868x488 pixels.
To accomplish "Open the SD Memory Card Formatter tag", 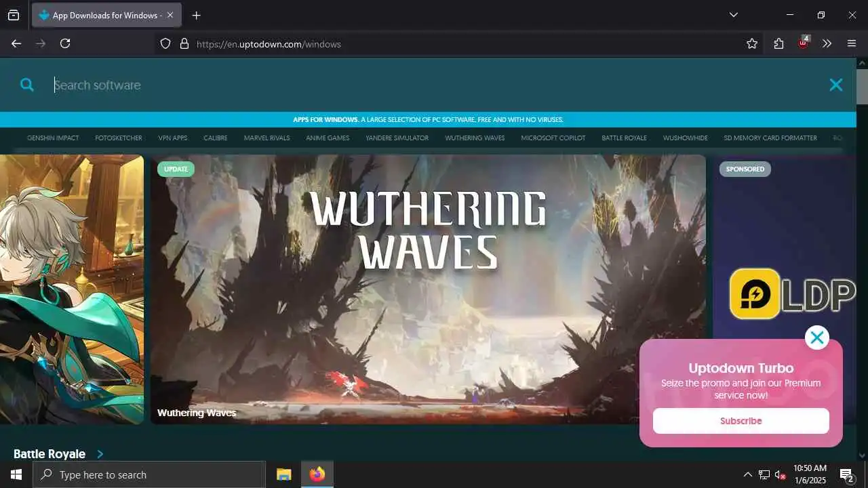I will click(770, 138).
